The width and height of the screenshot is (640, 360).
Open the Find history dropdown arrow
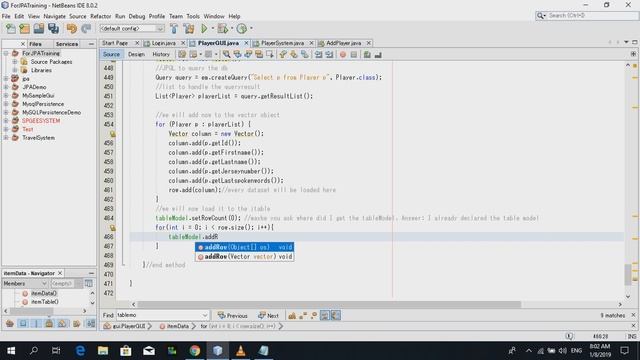[204, 315]
